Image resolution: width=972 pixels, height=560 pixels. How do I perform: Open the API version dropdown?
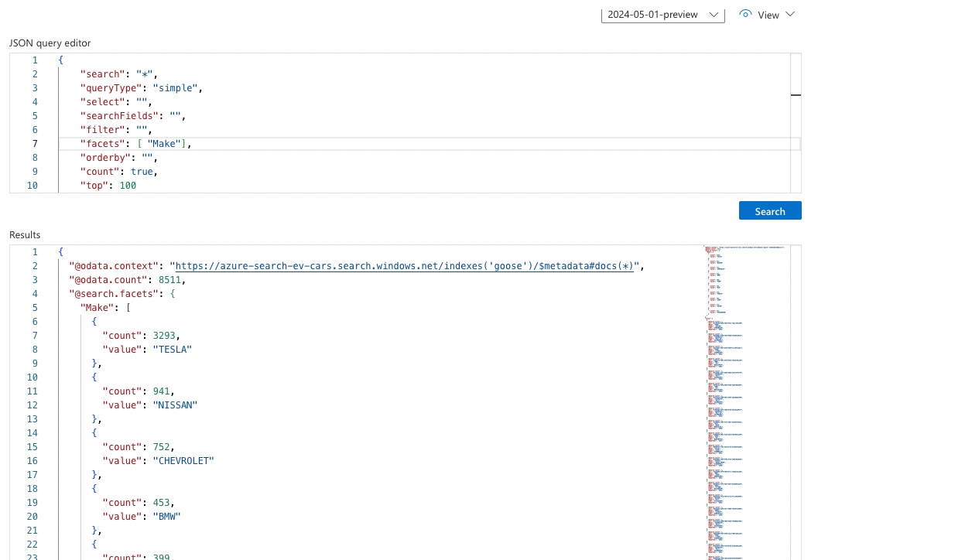pyautogui.click(x=714, y=14)
